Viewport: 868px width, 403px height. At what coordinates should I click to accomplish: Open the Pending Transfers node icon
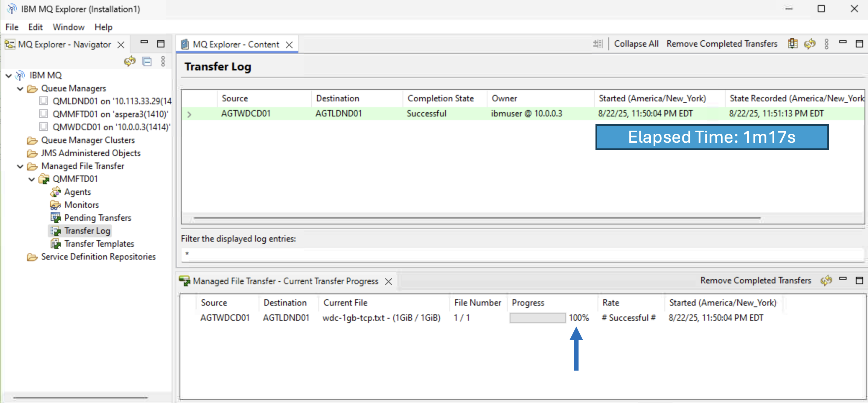coord(55,218)
